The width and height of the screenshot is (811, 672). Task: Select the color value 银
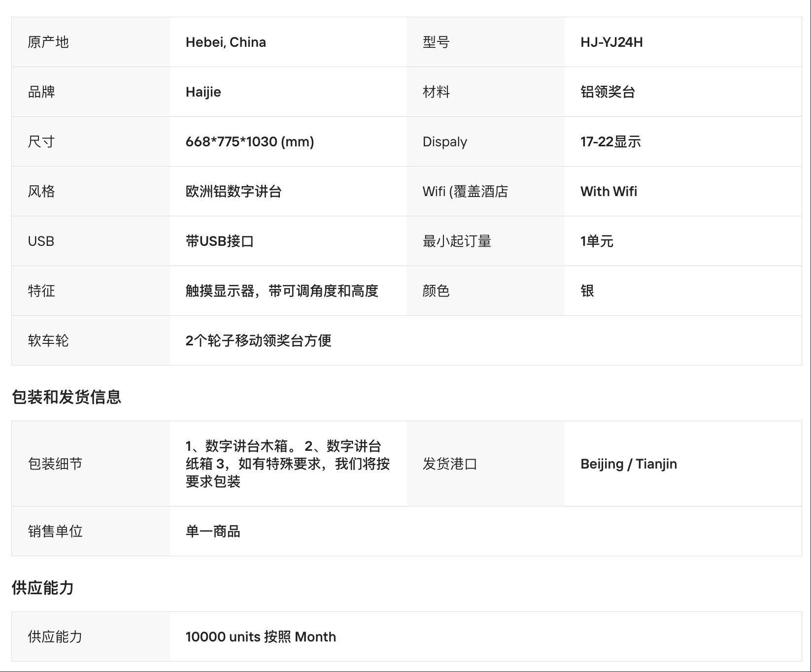pyautogui.click(x=587, y=291)
